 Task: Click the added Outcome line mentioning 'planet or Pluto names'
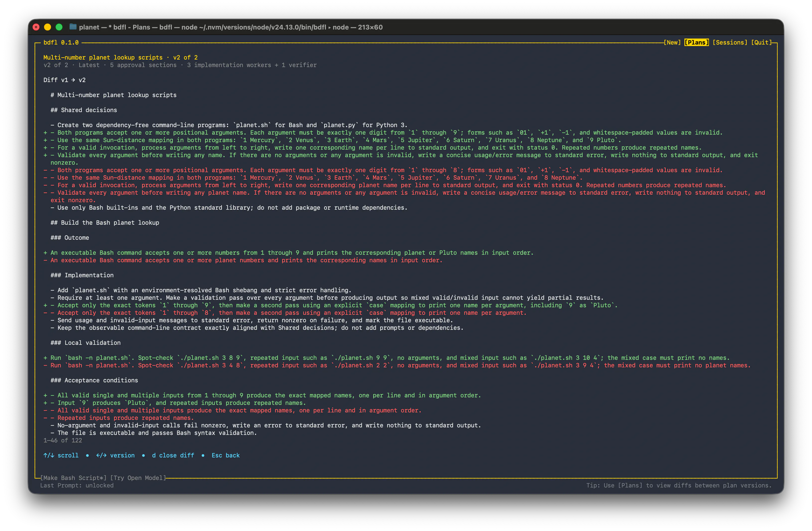point(288,252)
